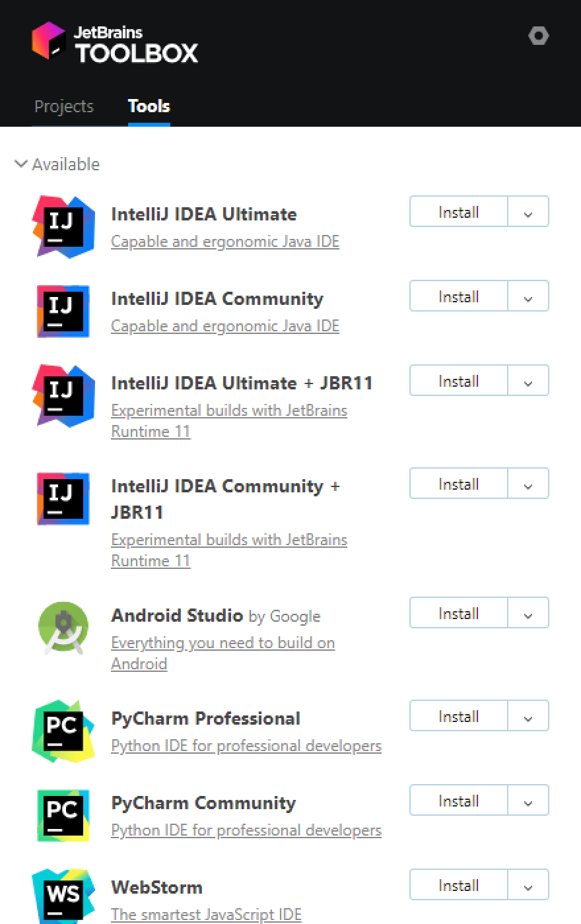Click the IntelliJ IDEA Ultimate + JBR11 icon
Image resolution: width=581 pixels, height=924 pixels.
[63, 395]
